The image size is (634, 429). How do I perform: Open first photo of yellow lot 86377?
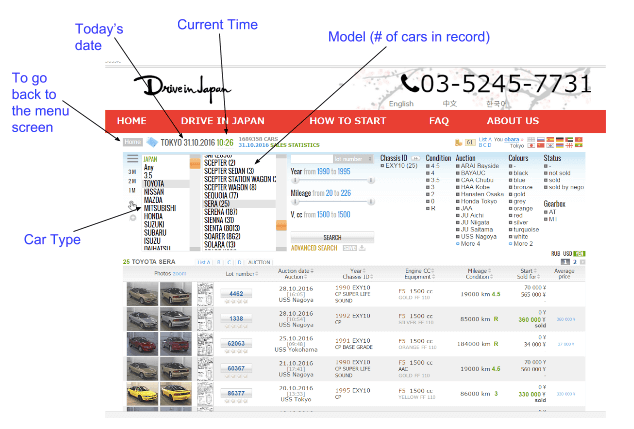(142, 394)
